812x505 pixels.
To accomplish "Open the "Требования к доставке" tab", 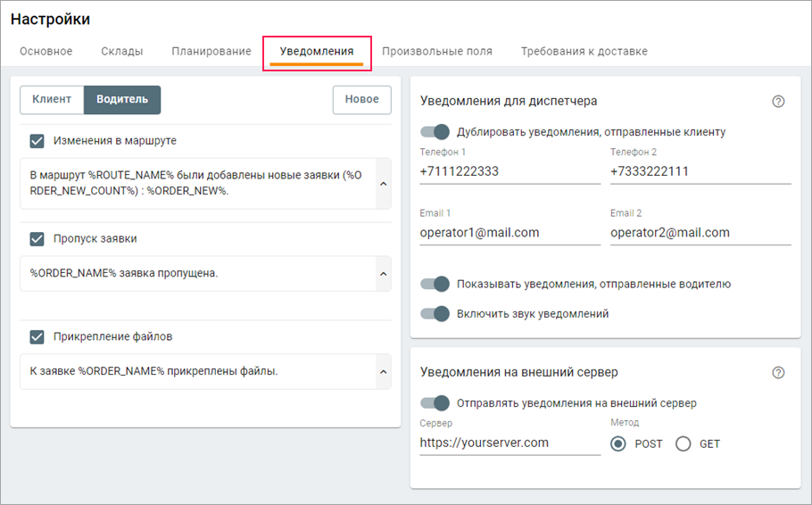I will pos(584,52).
